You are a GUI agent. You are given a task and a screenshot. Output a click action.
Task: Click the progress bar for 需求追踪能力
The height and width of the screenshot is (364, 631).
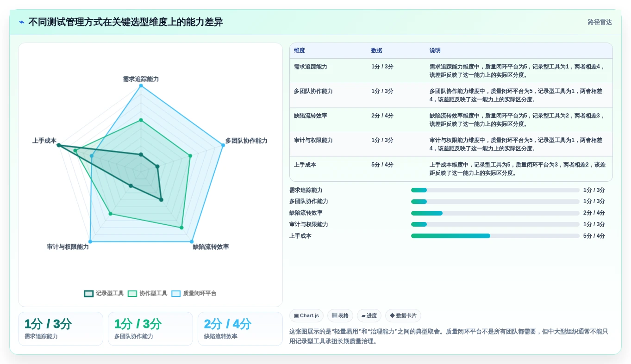pyautogui.click(x=495, y=190)
